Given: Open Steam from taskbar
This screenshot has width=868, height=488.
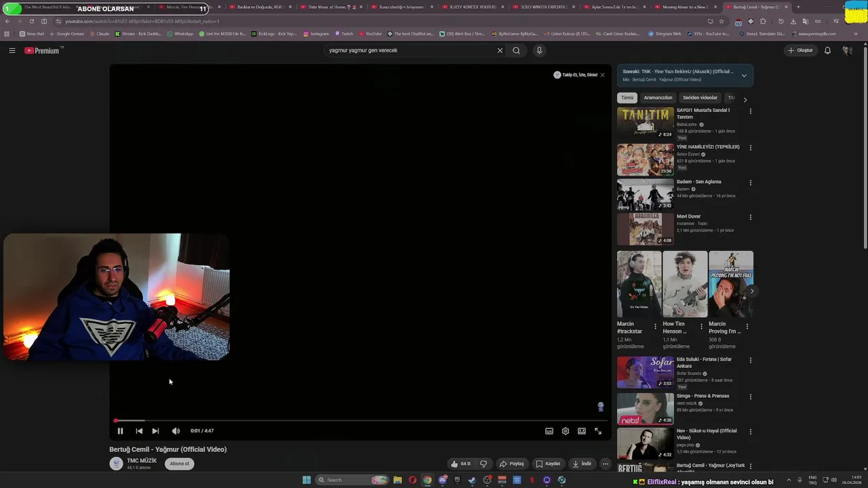Looking at the screenshot, I should [472, 480].
